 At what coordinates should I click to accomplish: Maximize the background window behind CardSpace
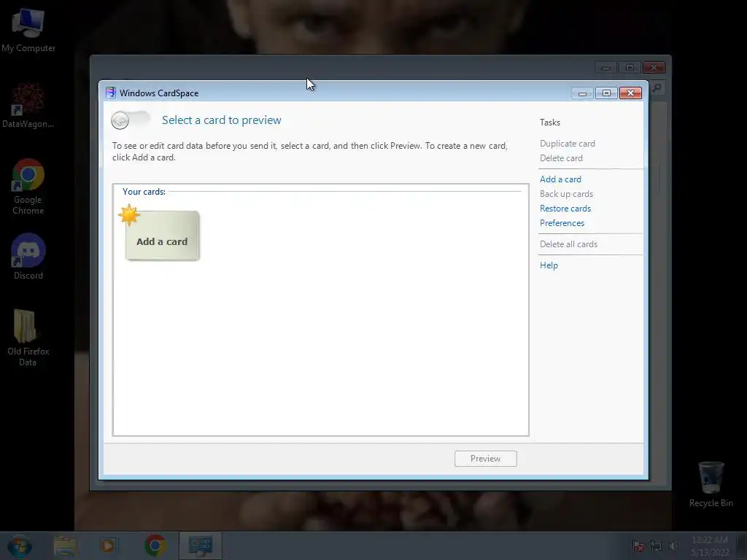[630, 68]
